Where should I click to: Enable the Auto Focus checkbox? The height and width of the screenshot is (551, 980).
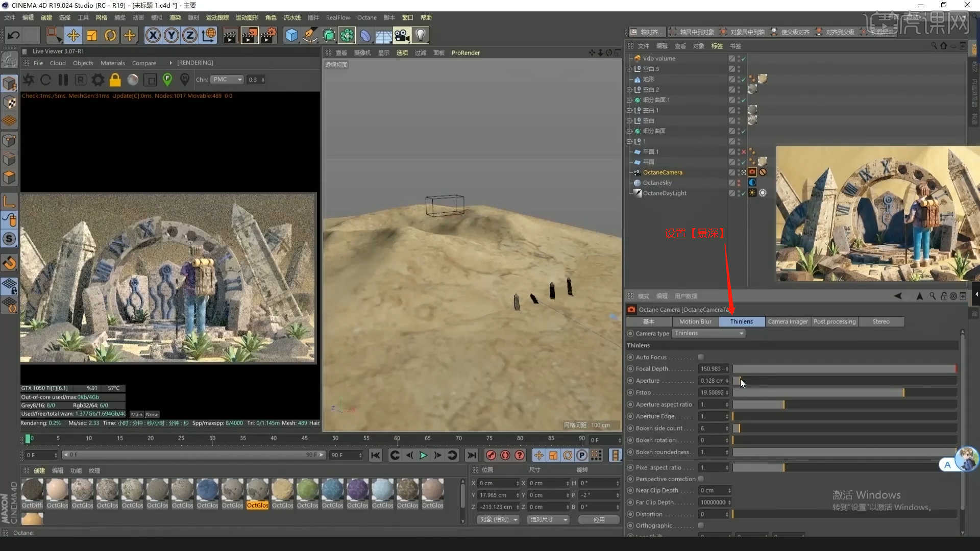click(x=701, y=357)
